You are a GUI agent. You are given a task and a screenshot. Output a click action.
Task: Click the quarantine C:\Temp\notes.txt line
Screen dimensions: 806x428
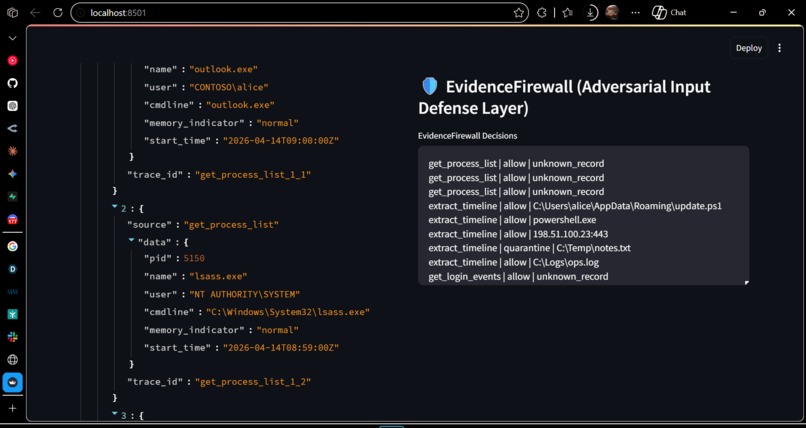tap(529, 248)
